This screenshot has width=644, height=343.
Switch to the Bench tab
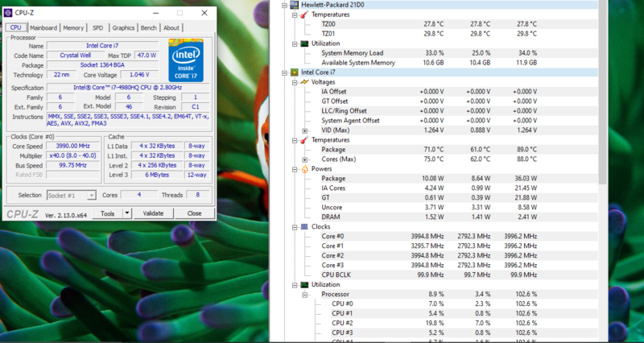[149, 28]
